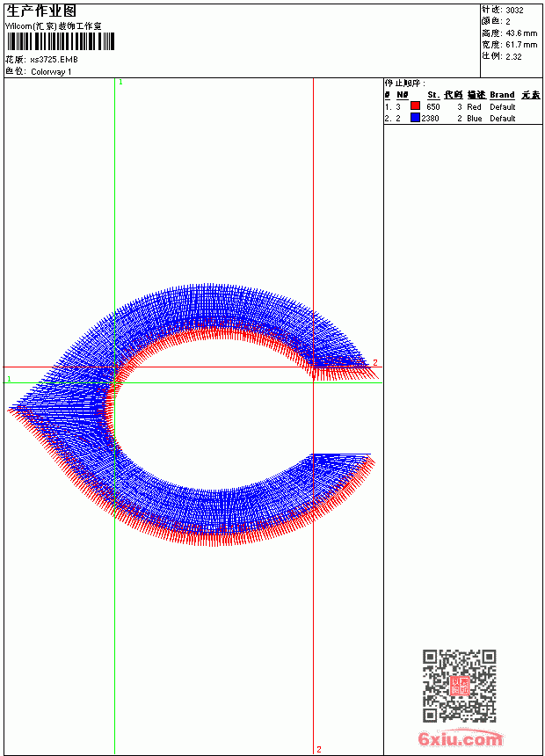Click the barcode under the Wilcom title
The height and width of the screenshot is (756, 545).
[x=61, y=41]
